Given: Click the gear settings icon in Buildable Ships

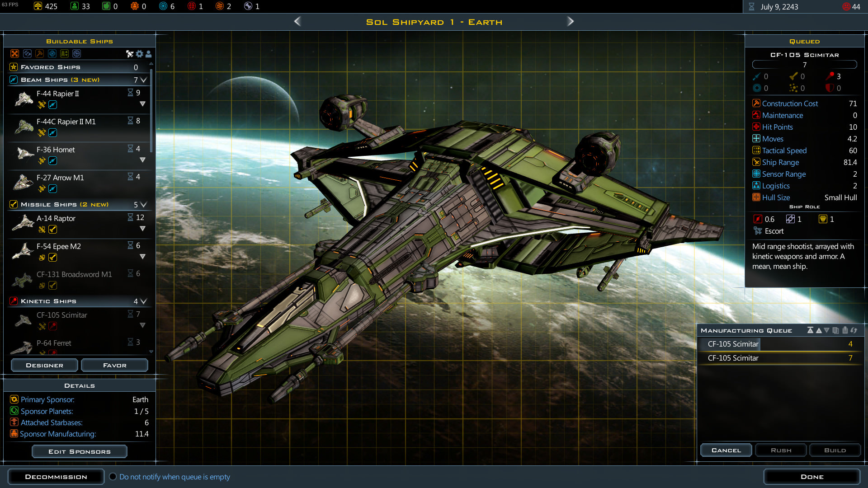Looking at the screenshot, I should pyautogui.click(x=139, y=54).
